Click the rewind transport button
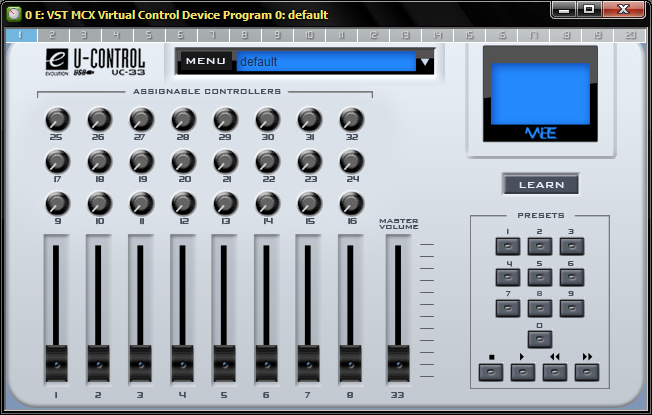This screenshot has width=652, height=415. [x=555, y=372]
